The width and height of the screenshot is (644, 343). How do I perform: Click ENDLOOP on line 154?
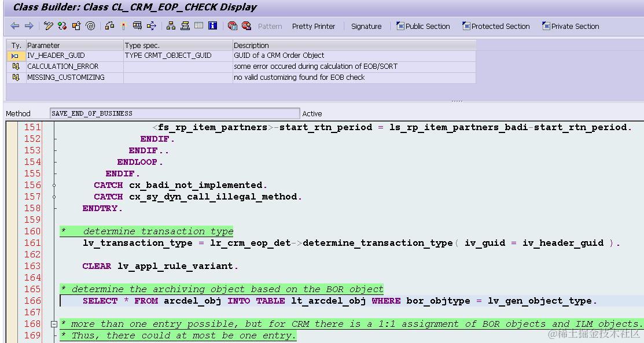pyautogui.click(x=140, y=163)
